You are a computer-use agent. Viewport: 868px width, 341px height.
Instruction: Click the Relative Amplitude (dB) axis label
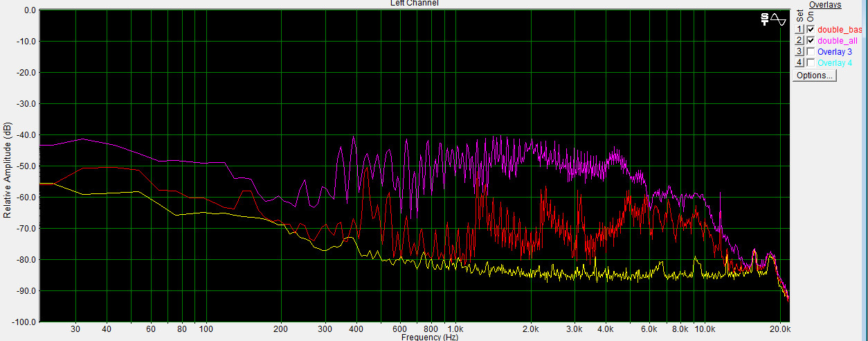(x=7, y=170)
